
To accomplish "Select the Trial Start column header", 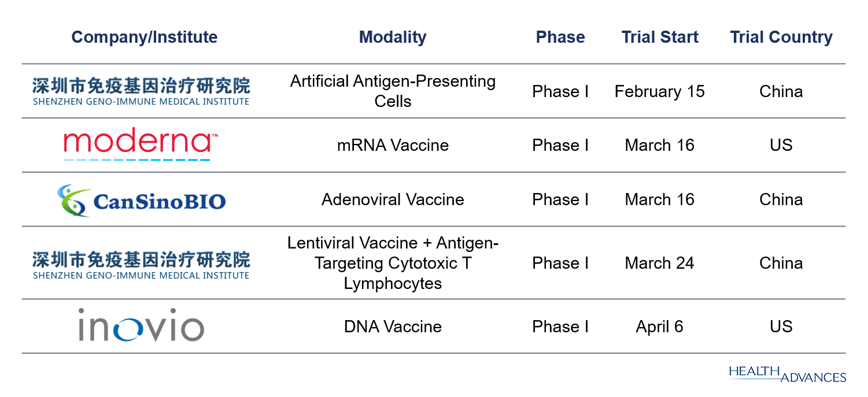I will [660, 38].
